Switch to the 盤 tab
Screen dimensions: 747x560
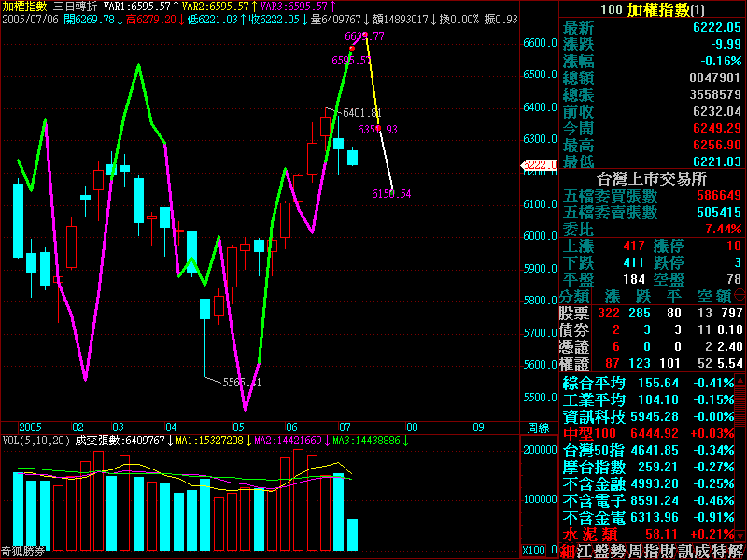tap(601, 552)
